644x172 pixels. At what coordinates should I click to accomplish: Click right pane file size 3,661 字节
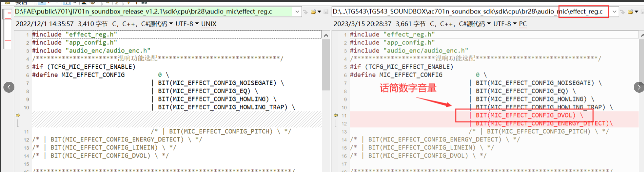410,24
